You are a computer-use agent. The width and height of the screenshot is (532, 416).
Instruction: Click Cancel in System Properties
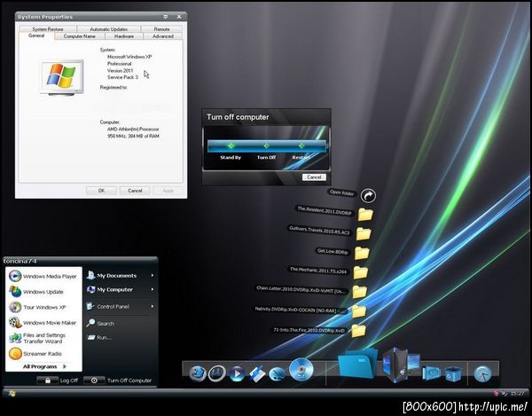[135, 191]
